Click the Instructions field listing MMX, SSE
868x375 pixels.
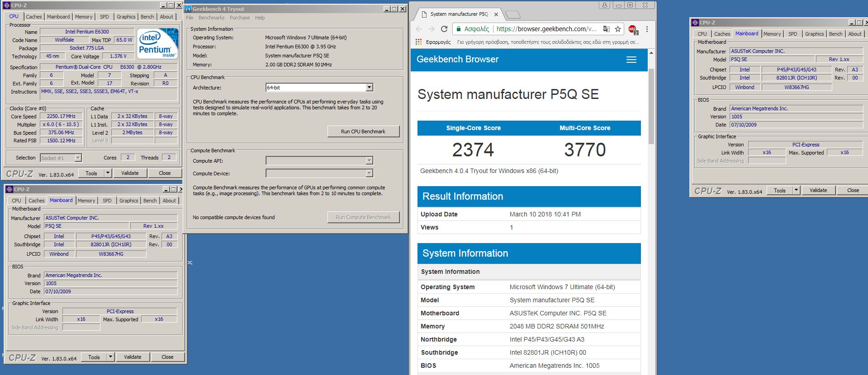(x=109, y=94)
